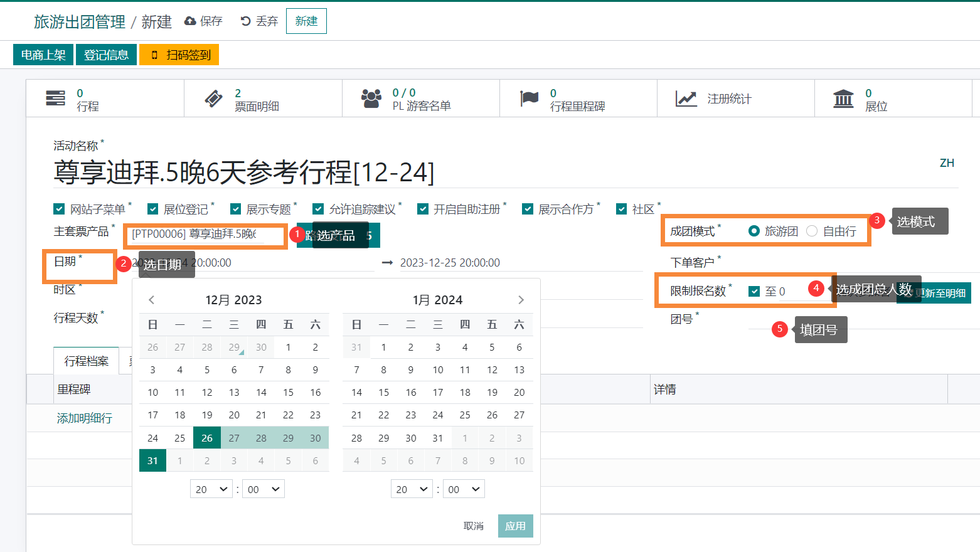980x552 pixels.
Task: Toggle the showcase partners checkbox
Action: coord(528,209)
